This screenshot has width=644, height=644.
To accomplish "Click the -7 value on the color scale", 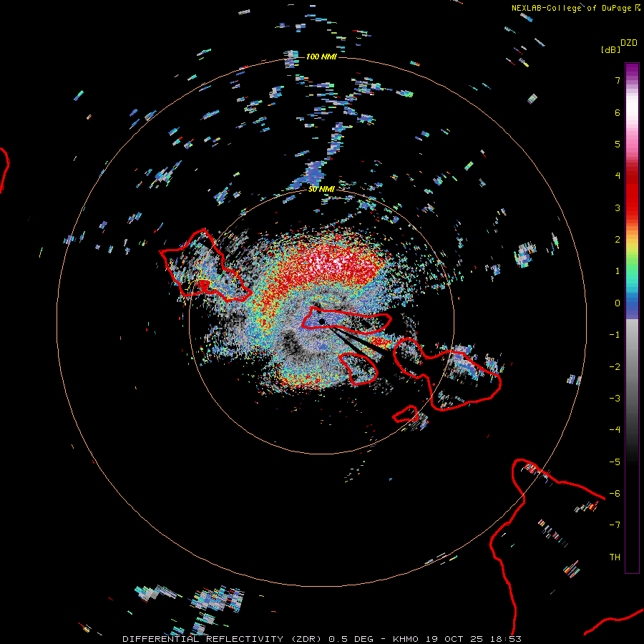I will click(615, 525).
